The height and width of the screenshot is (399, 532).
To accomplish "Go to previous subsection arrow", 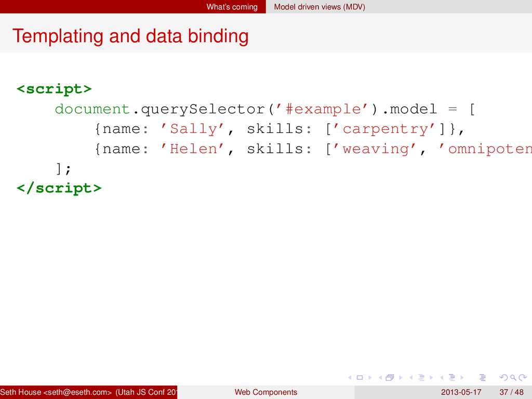I will 411,378.
